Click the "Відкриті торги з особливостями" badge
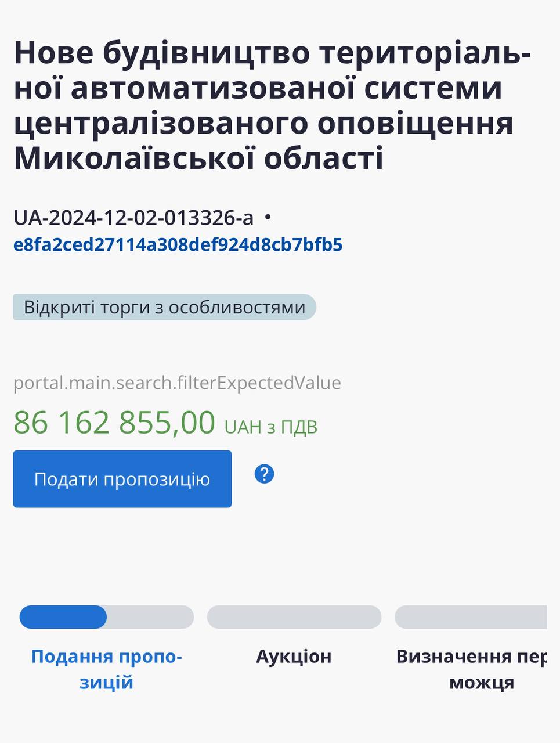This screenshot has height=743, width=560. point(164,307)
